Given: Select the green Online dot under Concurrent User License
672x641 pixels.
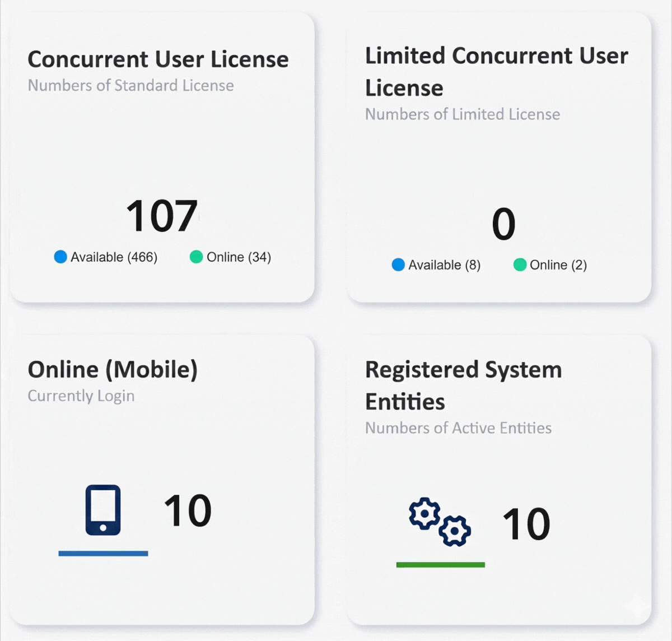Looking at the screenshot, I should [195, 257].
